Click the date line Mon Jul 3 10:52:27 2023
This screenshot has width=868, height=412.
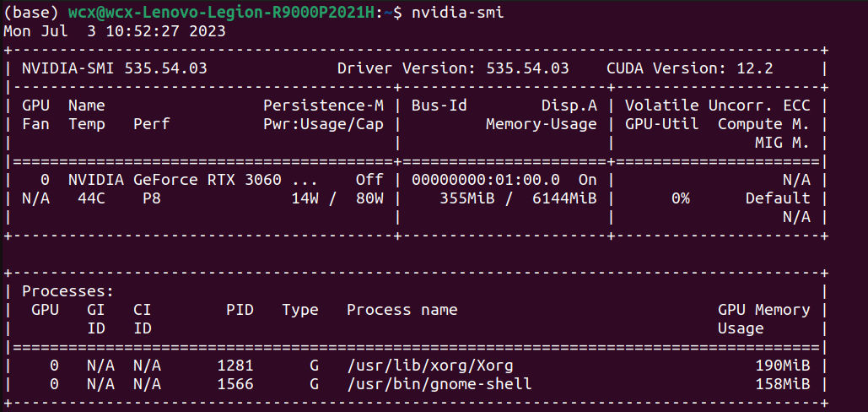(x=115, y=31)
